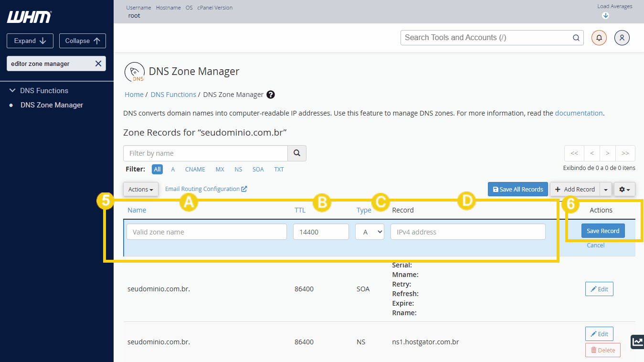Click the filter by name search button

297,153
